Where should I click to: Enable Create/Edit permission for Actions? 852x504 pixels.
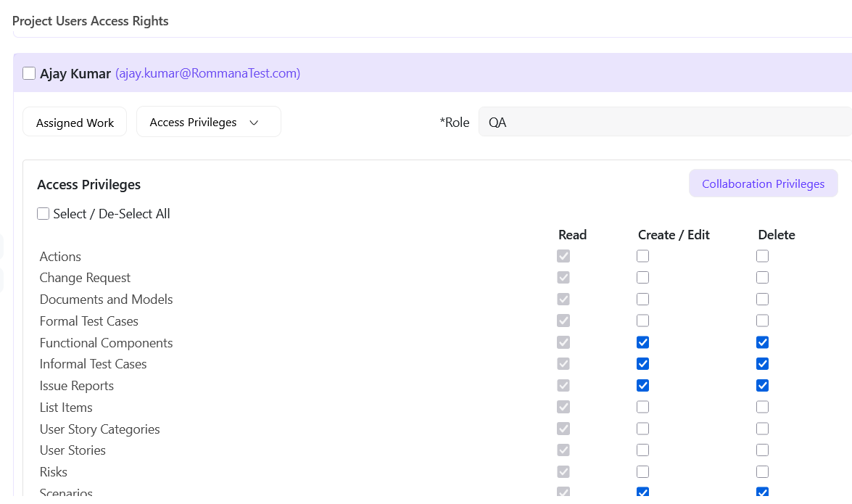[642, 255]
